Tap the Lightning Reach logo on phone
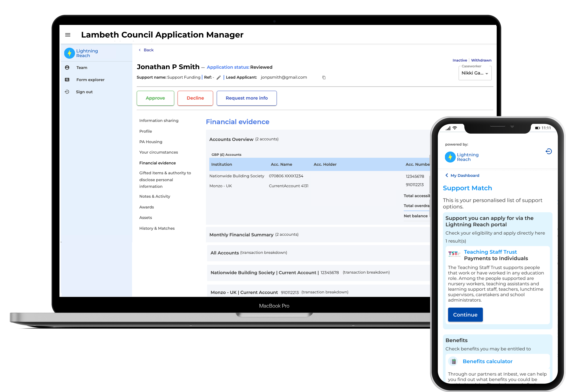The height and width of the screenshot is (392, 566). pos(462,157)
